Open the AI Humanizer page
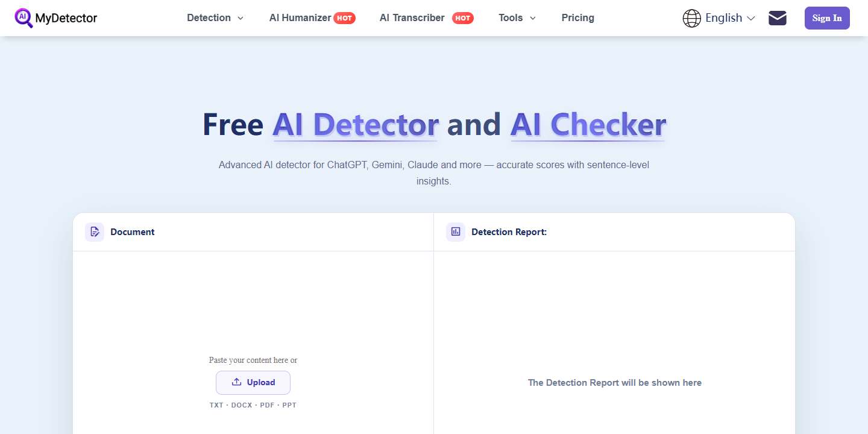The image size is (868, 434). point(300,18)
